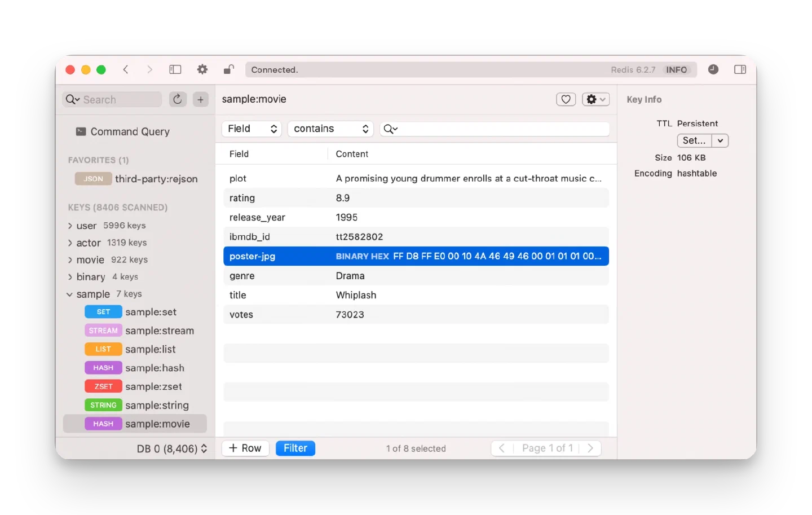812x515 pixels.
Task: Expand the movie keys group
Action: [x=70, y=260]
